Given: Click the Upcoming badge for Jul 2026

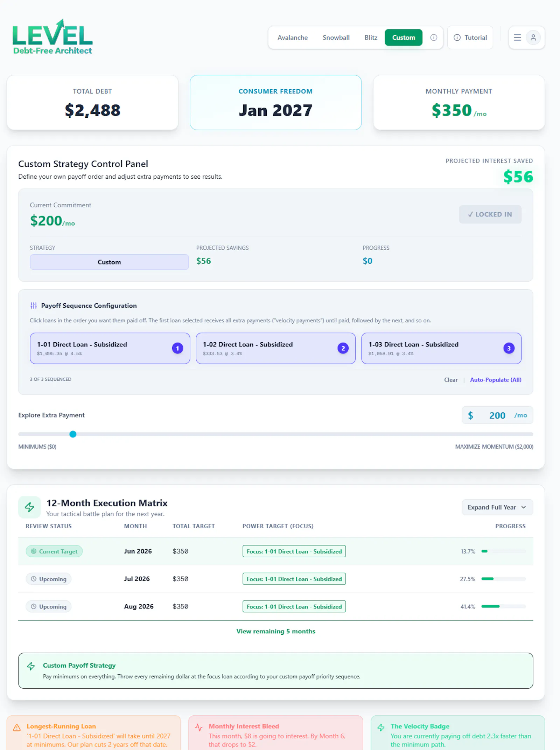Looking at the screenshot, I should (x=48, y=579).
